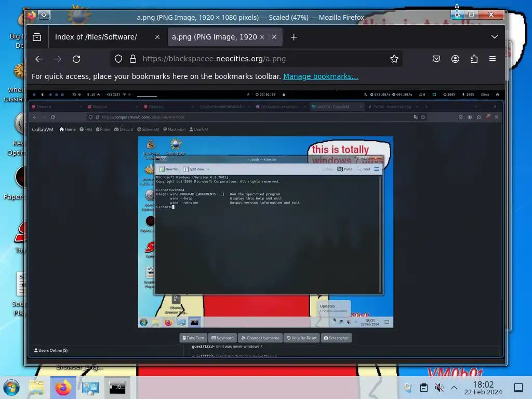Open the Firefox View icon
Image resolution: width=532 pixels, height=399 pixels.
(x=37, y=37)
